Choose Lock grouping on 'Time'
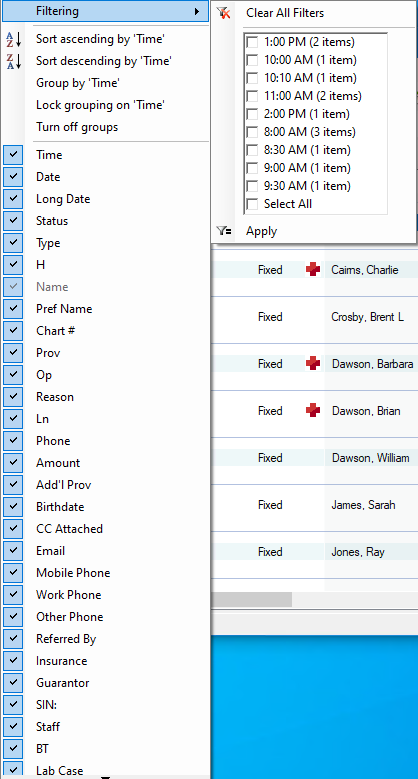Image resolution: width=418 pixels, height=779 pixels. [100, 105]
